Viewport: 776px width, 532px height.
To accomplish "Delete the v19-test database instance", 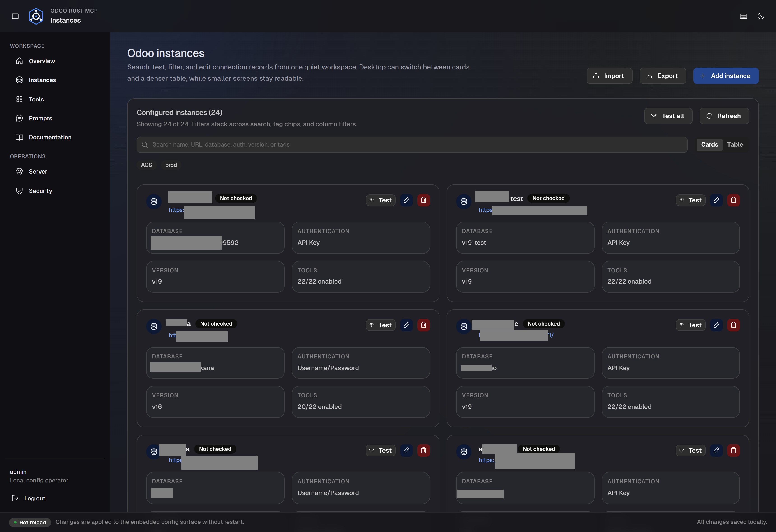I will point(733,200).
